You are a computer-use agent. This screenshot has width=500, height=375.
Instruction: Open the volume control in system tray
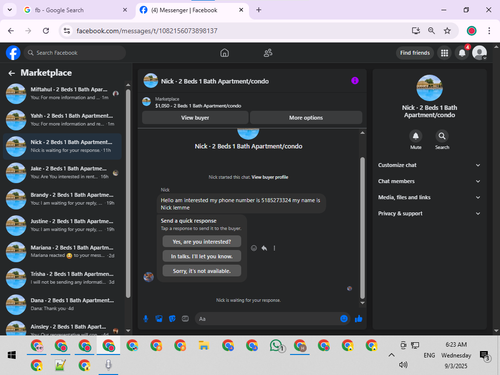tap(403, 365)
